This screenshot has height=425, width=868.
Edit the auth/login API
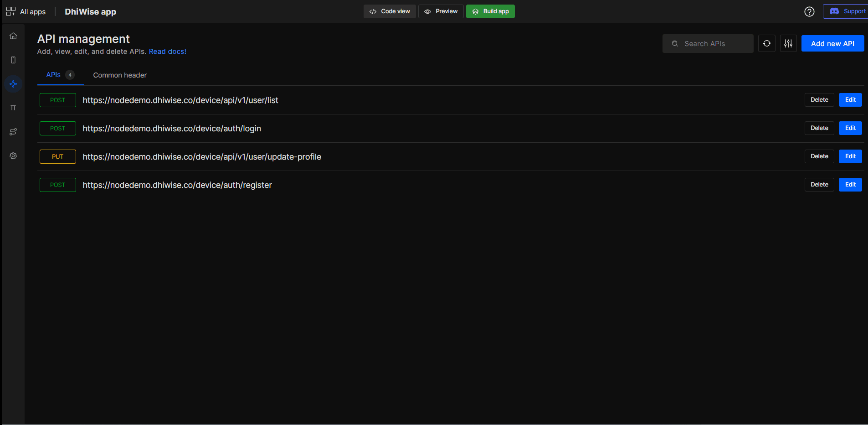coord(850,128)
